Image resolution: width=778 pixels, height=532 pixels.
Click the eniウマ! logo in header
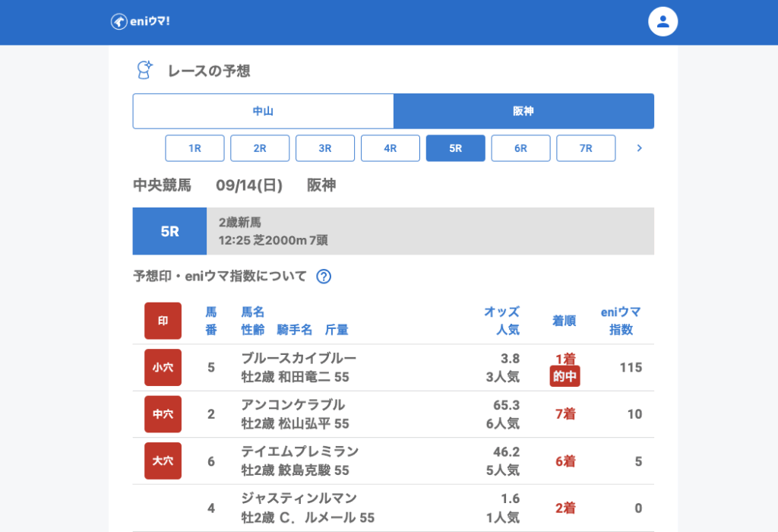click(140, 21)
